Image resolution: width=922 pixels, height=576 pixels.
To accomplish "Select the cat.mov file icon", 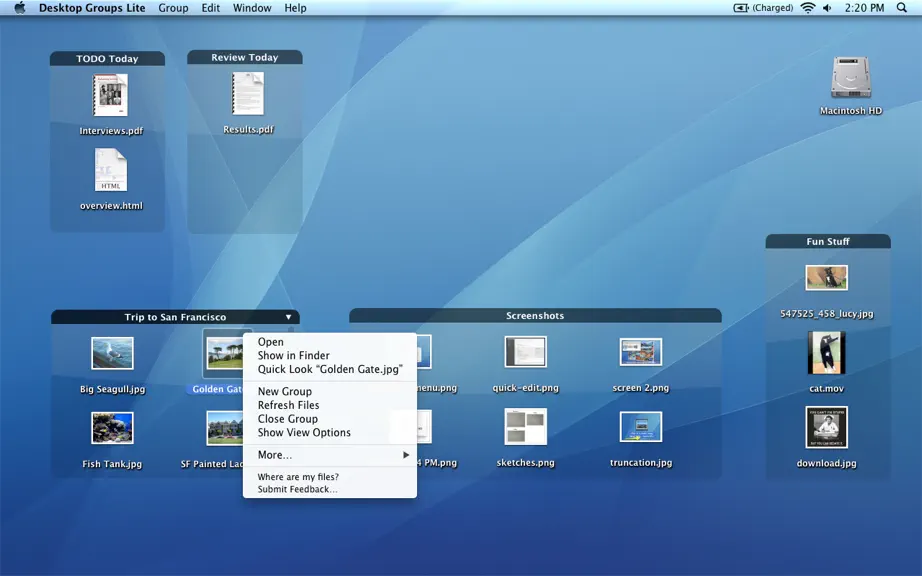I will [x=826, y=353].
